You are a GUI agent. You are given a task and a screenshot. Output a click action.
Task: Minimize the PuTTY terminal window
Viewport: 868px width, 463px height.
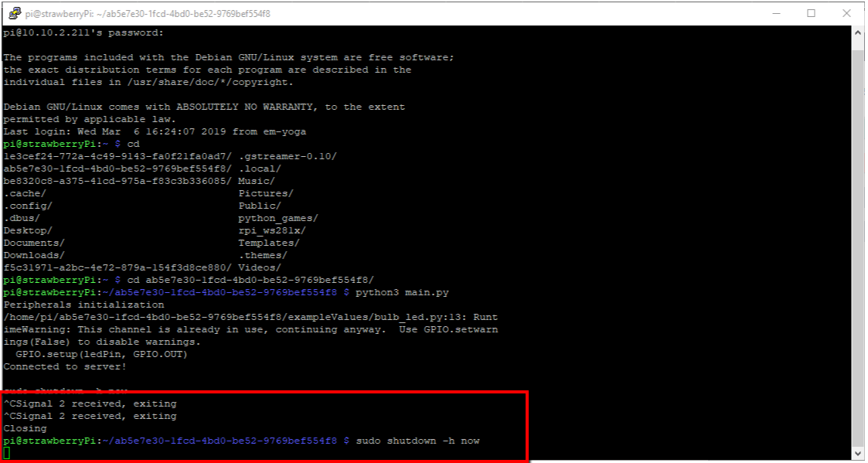pyautogui.click(x=778, y=13)
